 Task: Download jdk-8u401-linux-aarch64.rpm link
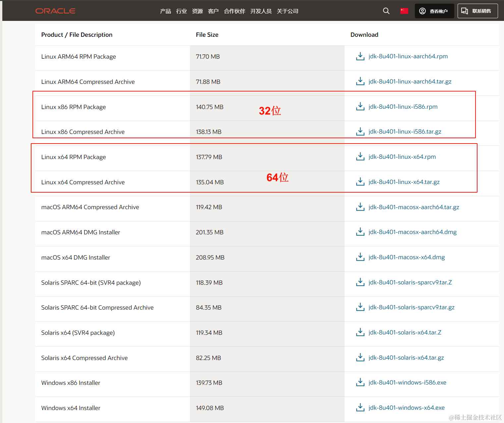(408, 56)
